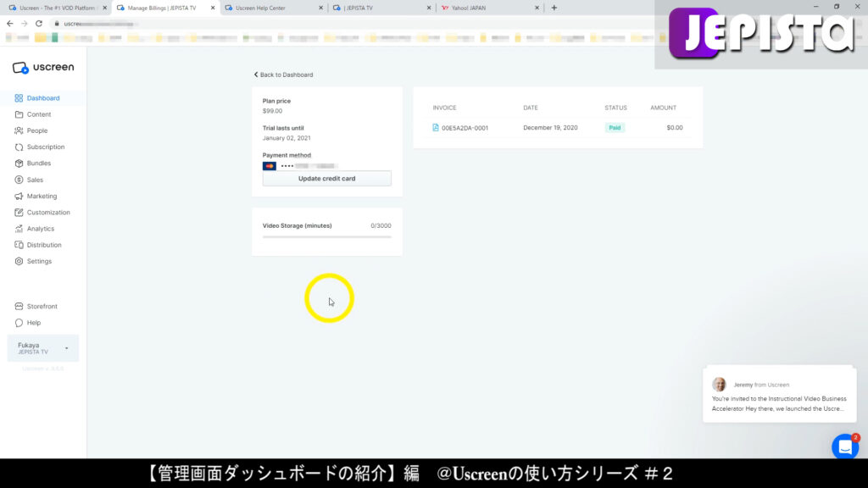The width and height of the screenshot is (868, 488).
Task: Click browser forward arrow
Action: click(25, 24)
